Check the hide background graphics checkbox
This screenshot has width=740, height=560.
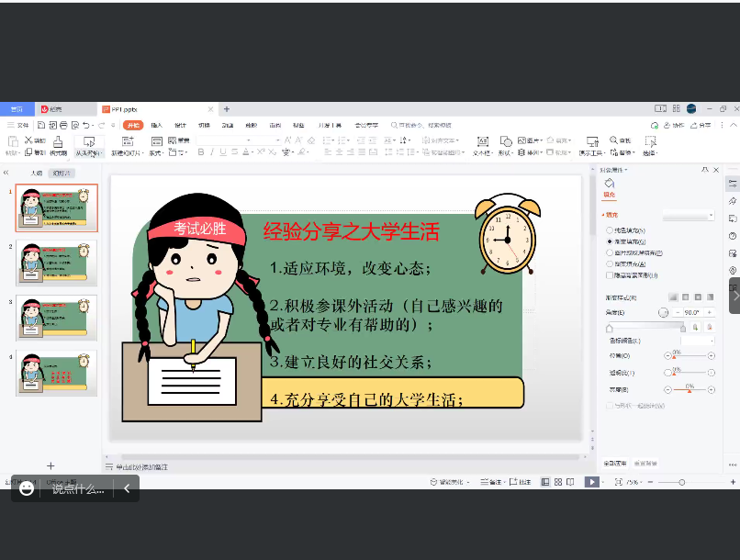click(x=610, y=274)
